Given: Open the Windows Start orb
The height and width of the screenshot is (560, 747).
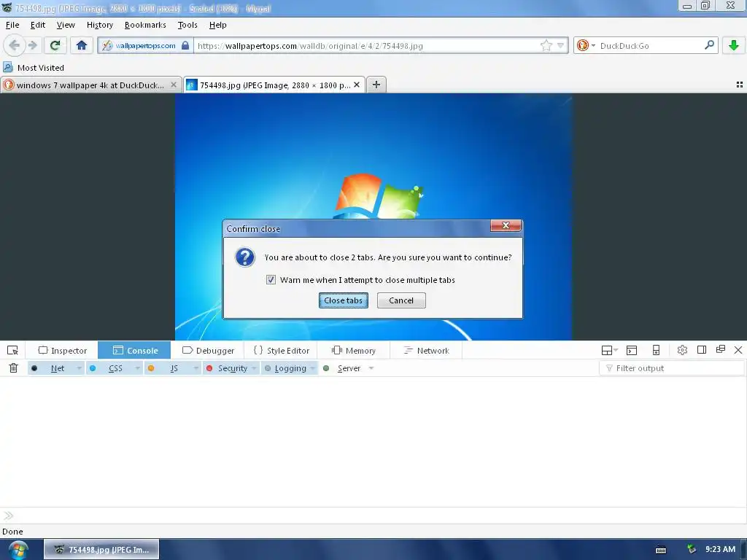Looking at the screenshot, I should pyautogui.click(x=18, y=550).
